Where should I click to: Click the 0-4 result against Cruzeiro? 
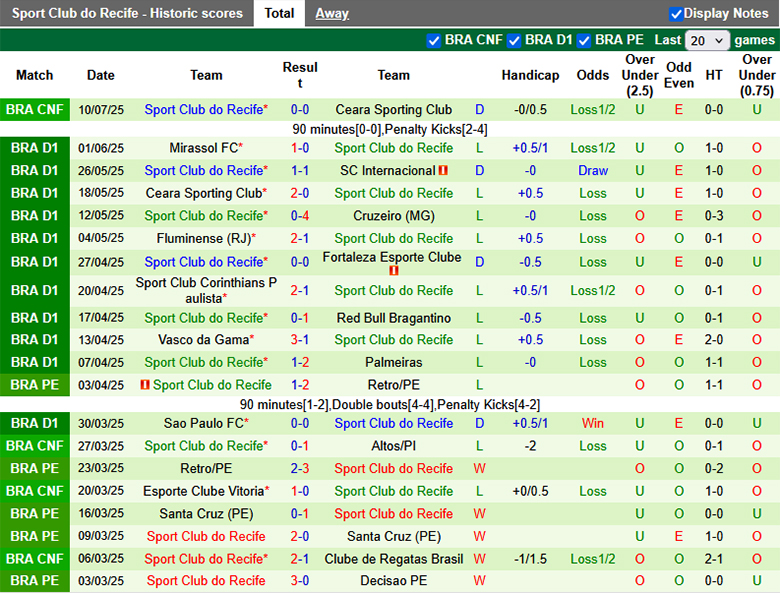pos(300,216)
